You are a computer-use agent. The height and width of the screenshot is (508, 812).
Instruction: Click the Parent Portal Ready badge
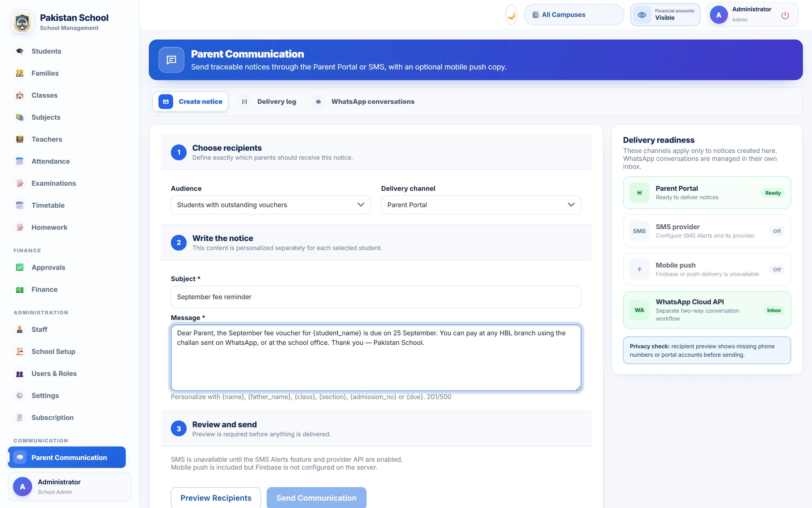773,193
